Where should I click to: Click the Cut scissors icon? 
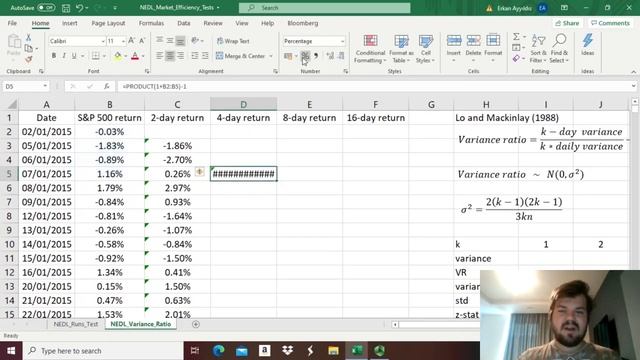pos(29,38)
